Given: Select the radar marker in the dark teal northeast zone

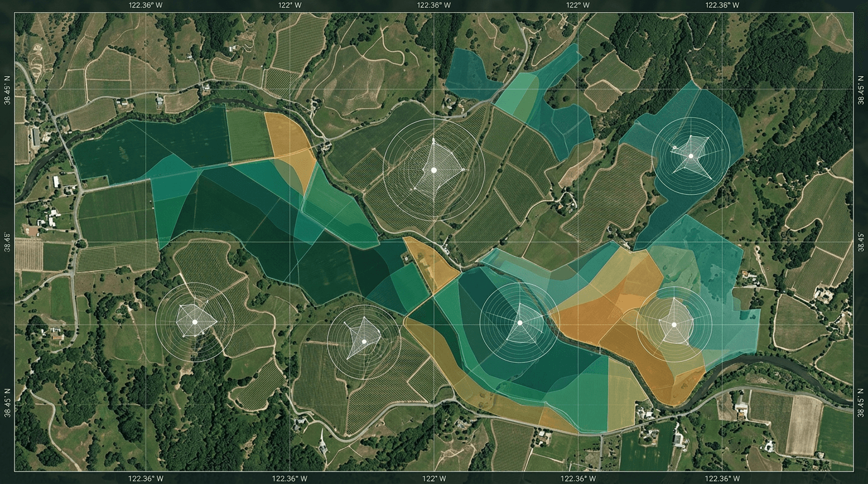Looking at the screenshot, I should coord(691,156).
